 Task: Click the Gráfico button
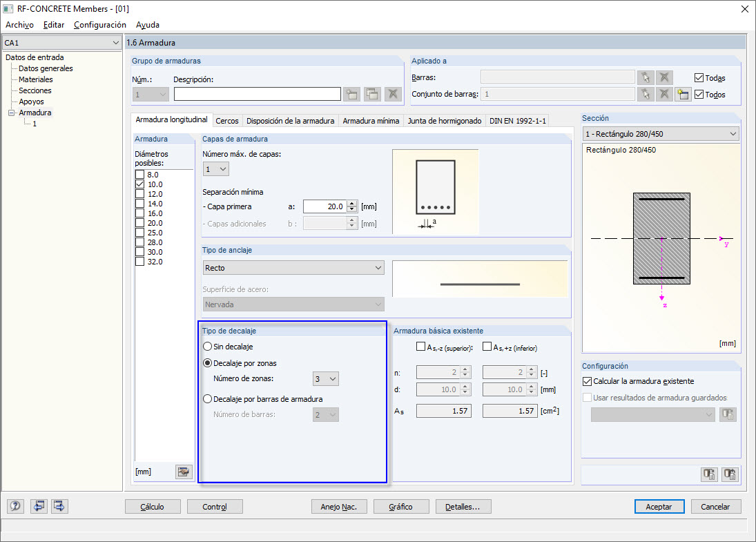(x=400, y=507)
